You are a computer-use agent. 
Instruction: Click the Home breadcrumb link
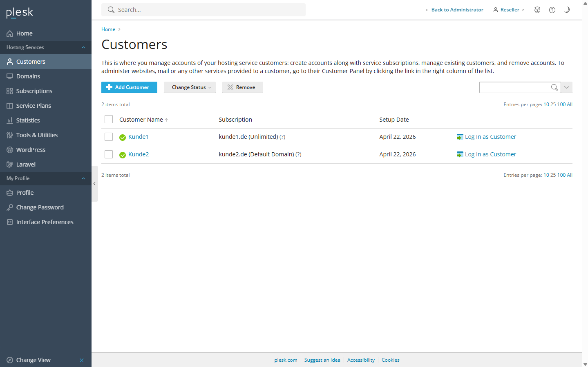pyautogui.click(x=108, y=29)
